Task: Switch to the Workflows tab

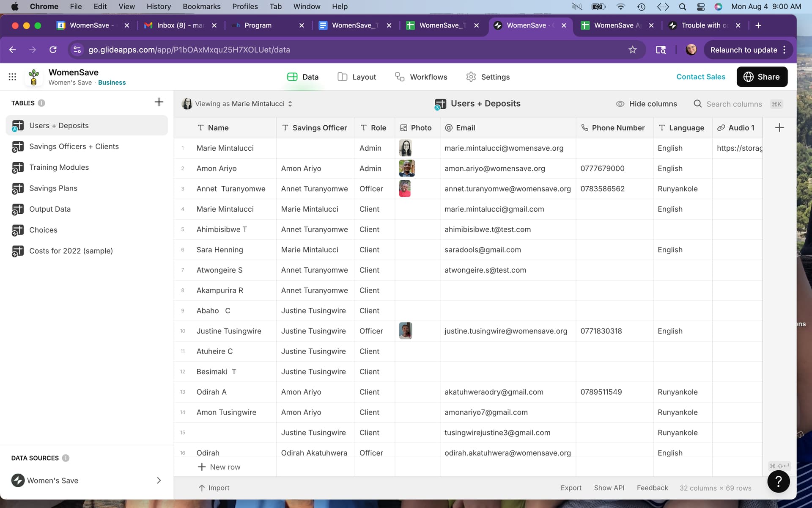Action: pos(421,77)
